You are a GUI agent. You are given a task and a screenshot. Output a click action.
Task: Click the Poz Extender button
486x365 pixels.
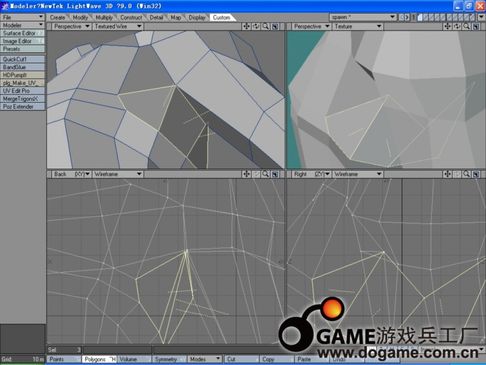23,107
